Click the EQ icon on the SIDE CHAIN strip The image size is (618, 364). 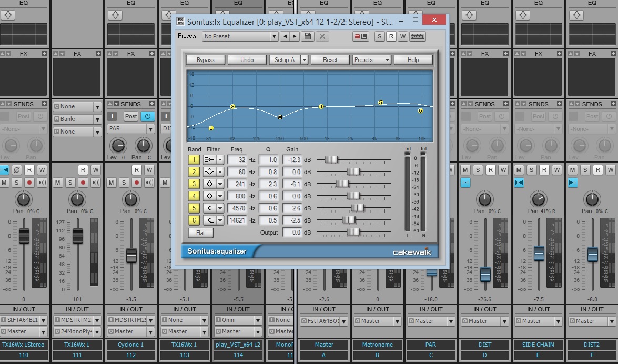click(523, 15)
